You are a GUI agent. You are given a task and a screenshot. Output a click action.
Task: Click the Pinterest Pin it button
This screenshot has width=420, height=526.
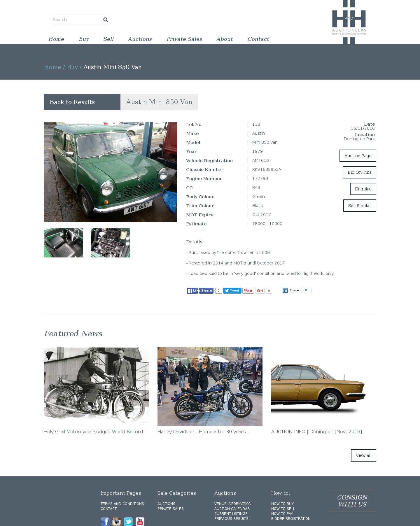pos(248,290)
